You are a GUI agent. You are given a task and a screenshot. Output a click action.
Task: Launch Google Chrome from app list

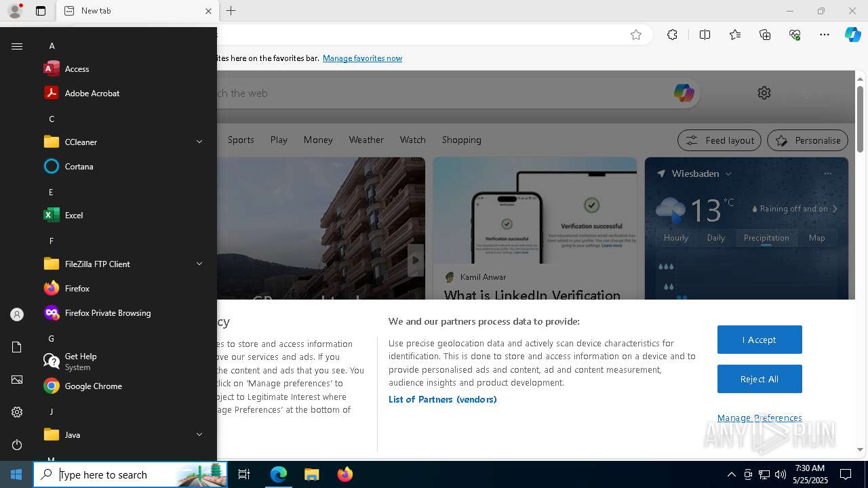tap(125, 386)
